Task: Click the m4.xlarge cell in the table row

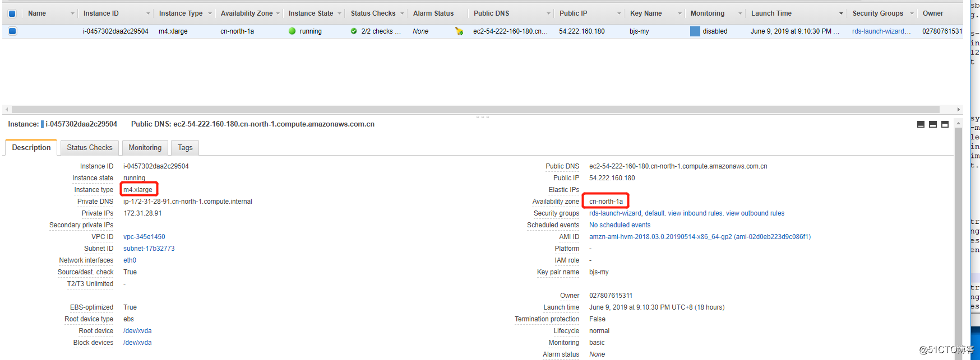Action: click(173, 31)
